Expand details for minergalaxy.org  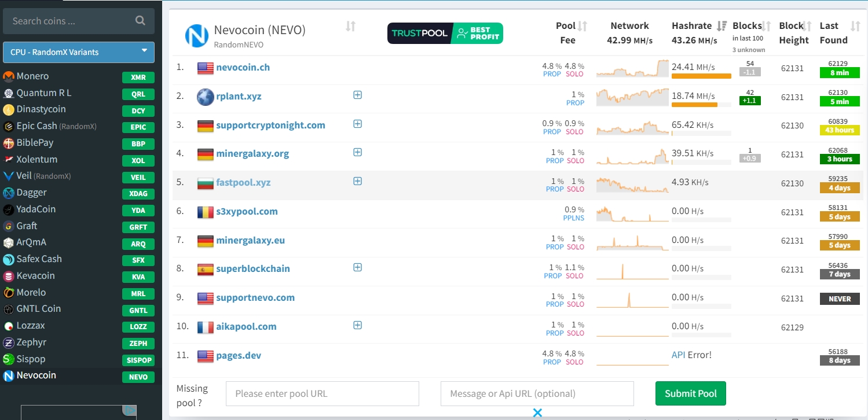(357, 152)
